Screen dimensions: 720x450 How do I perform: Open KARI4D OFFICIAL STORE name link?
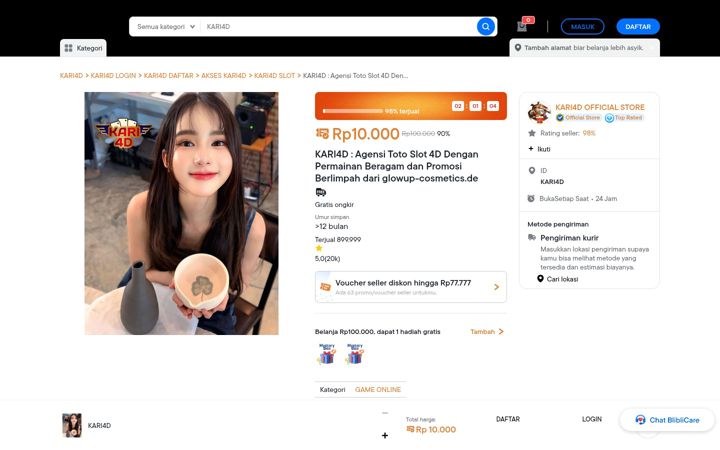(x=600, y=107)
